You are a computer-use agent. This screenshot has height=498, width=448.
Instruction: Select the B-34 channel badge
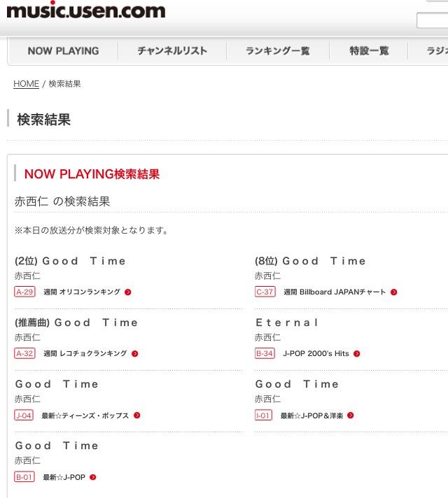click(265, 353)
